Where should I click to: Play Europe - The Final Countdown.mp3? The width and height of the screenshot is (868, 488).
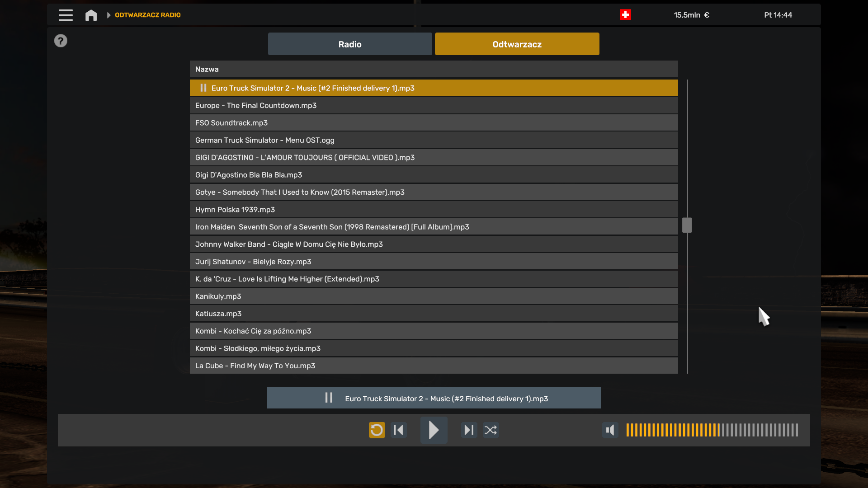coord(256,105)
